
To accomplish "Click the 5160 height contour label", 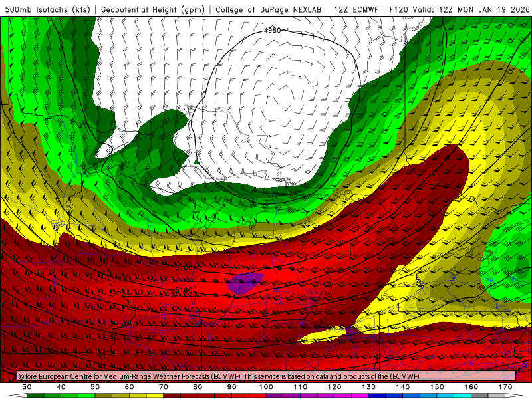I will pos(184,290).
